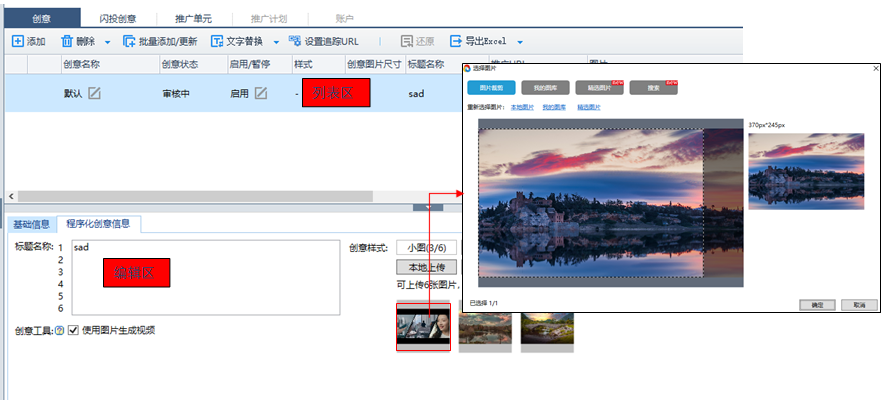
Task: Select the red-bordered first image thumbnail
Action: pyautogui.click(x=424, y=326)
